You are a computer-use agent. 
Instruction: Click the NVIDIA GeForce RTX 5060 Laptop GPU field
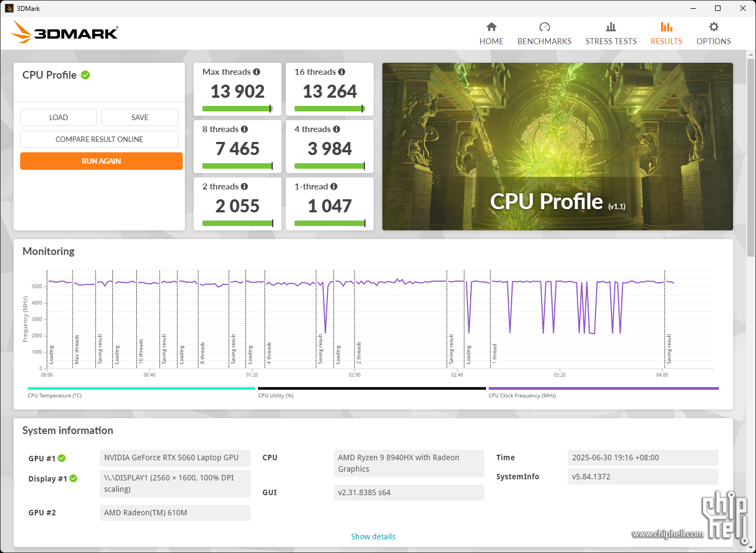(175, 458)
